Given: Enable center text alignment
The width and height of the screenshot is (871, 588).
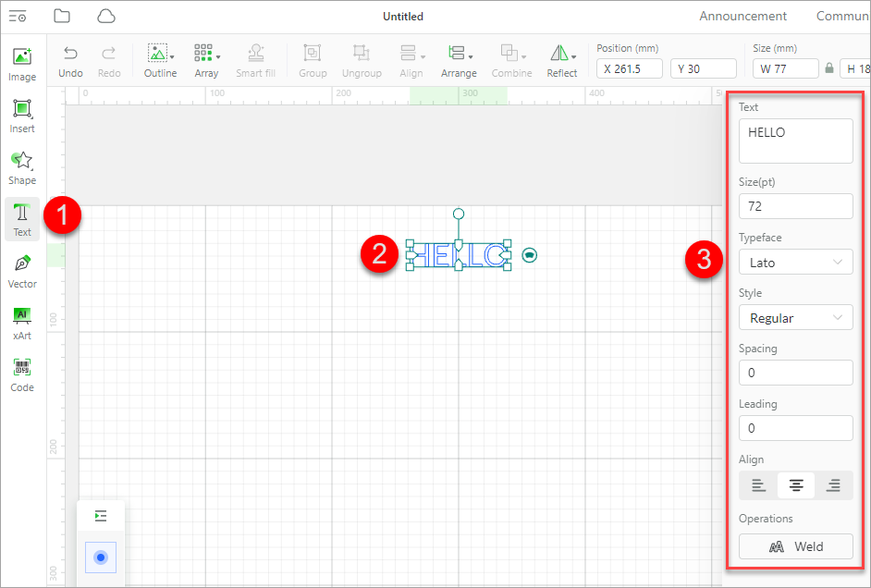Looking at the screenshot, I should 795,484.
